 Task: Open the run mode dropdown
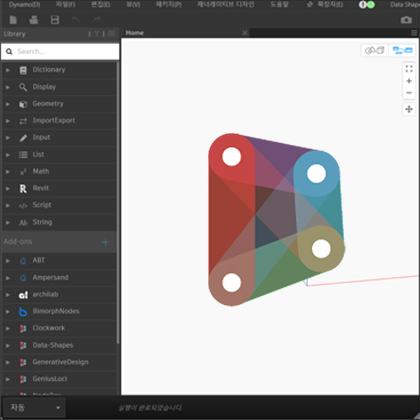pyautogui.click(x=35, y=407)
